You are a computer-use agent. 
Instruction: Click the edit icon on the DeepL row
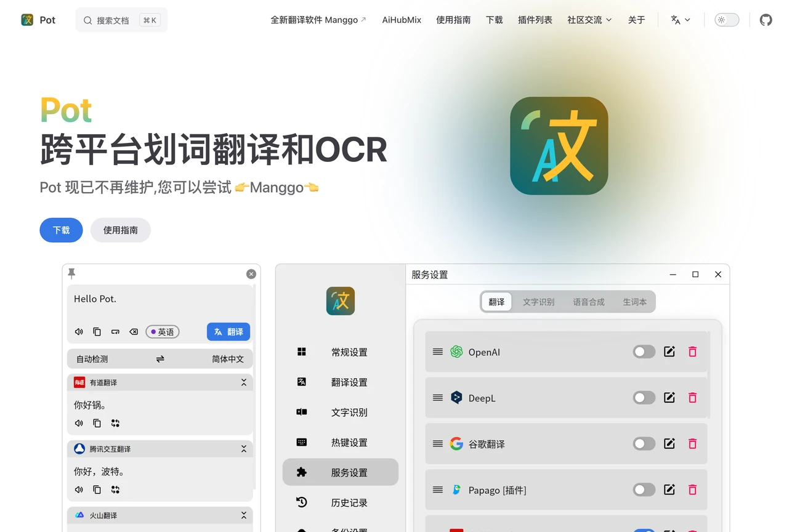(669, 398)
